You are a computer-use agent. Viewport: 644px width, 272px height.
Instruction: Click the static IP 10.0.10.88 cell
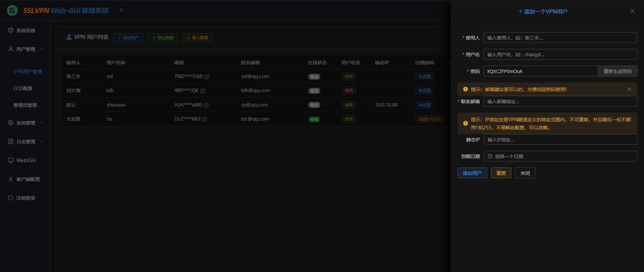386,105
